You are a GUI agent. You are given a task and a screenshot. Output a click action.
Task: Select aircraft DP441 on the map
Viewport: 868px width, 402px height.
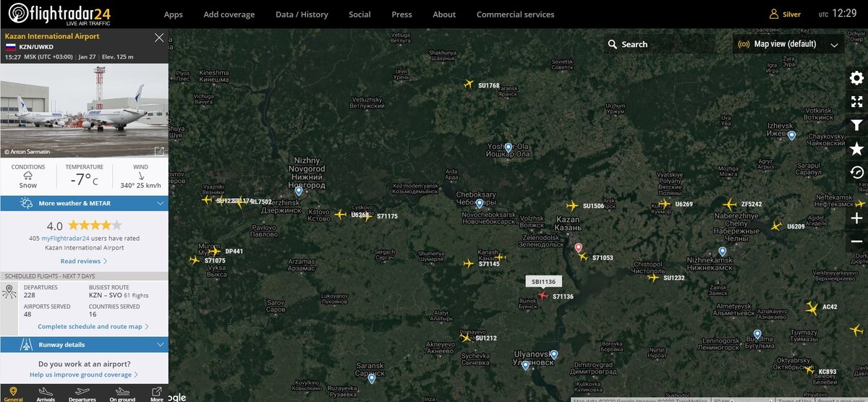[x=215, y=251]
